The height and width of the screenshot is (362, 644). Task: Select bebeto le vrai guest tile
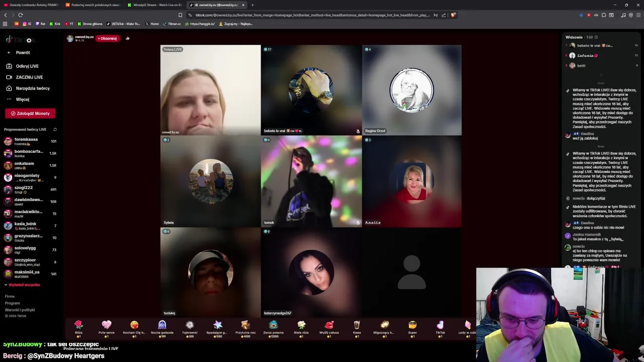311,90
